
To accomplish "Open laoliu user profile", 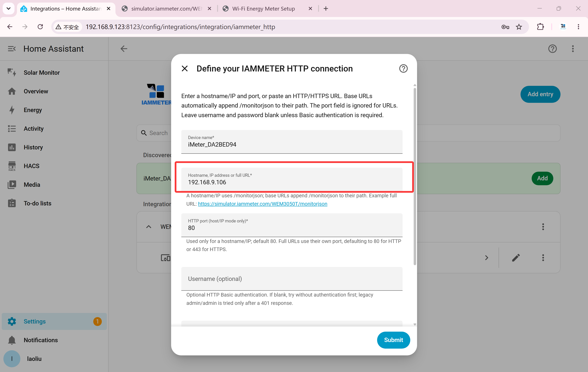I will tap(54, 359).
